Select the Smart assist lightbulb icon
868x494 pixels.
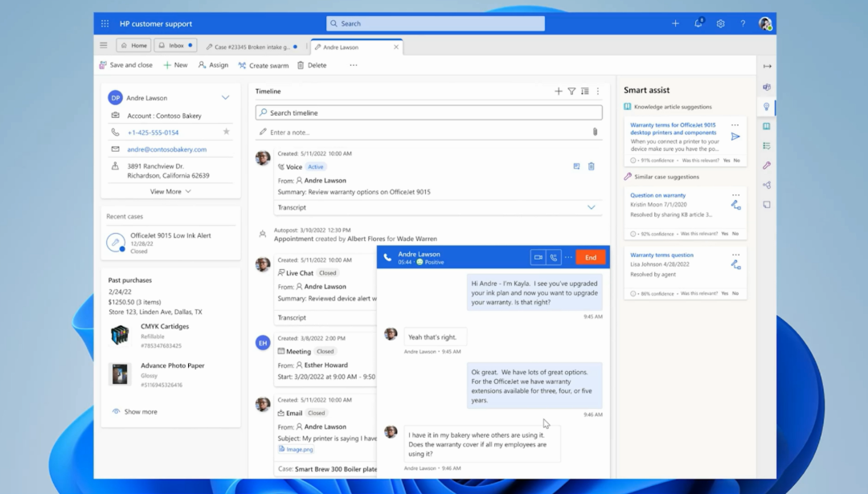[767, 107]
